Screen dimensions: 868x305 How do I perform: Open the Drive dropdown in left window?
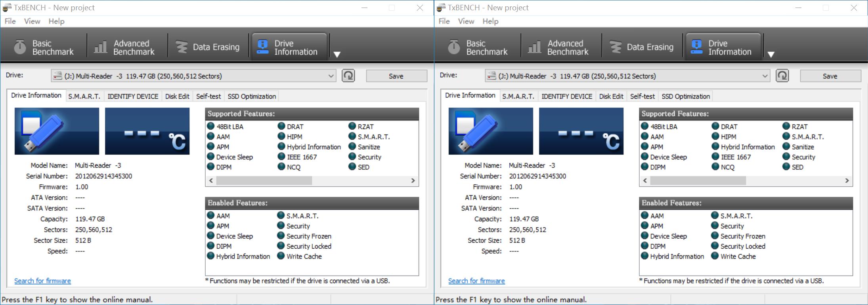193,76
